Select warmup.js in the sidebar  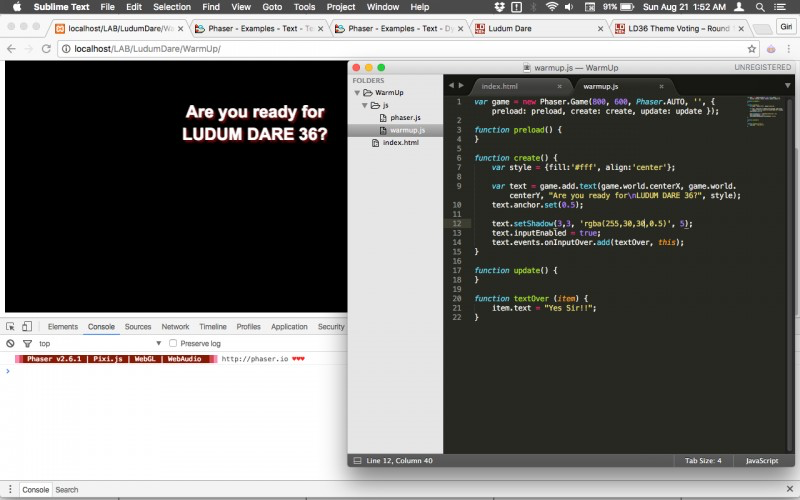coord(395,130)
